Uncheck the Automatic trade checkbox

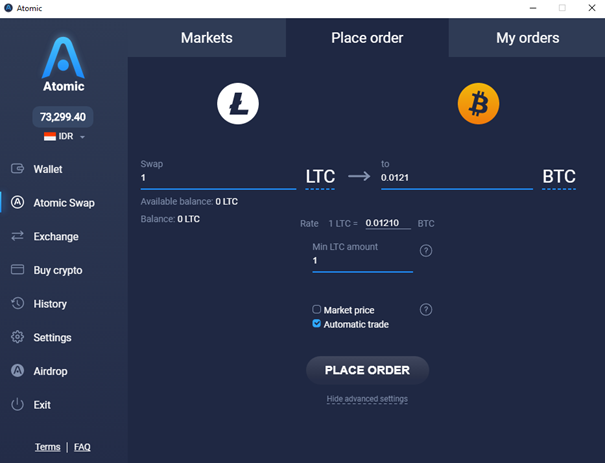(316, 323)
